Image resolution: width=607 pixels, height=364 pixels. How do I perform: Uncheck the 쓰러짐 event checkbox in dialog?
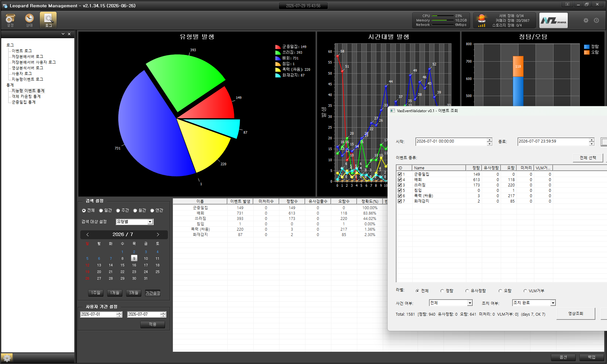pyautogui.click(x=400, y=185)
